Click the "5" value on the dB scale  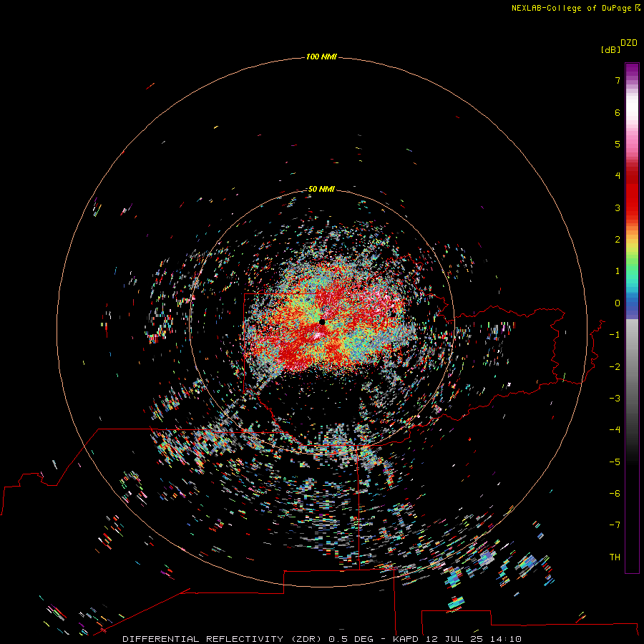(x=618, y=144)
